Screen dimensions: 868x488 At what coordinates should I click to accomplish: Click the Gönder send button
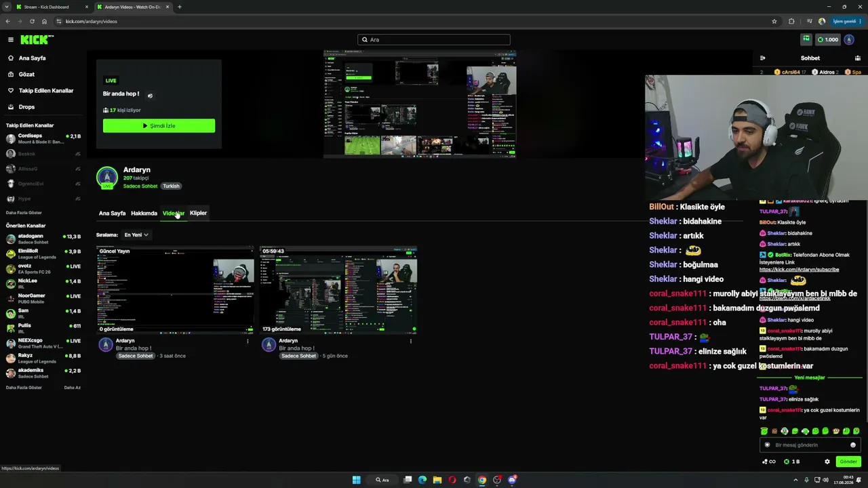click(x=848, y=462)
